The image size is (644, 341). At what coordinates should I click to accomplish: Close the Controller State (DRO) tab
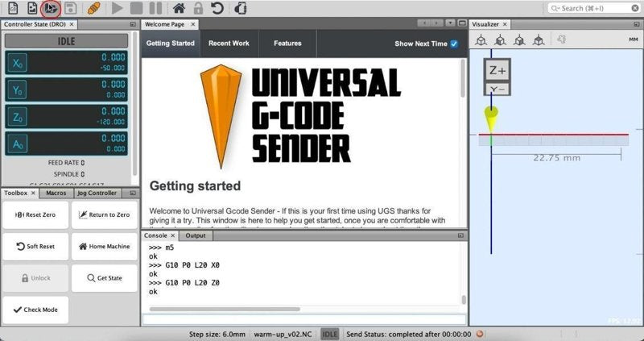(72, 24)
